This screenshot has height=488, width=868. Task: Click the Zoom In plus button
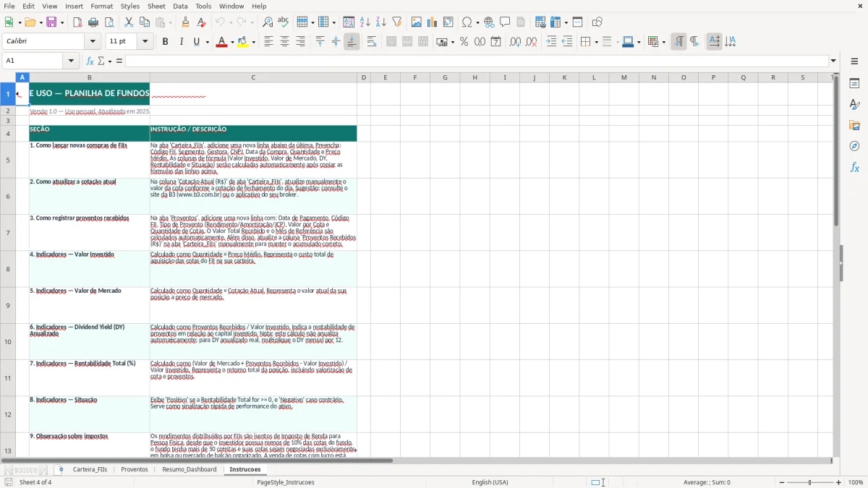click(x=839, y=482)
